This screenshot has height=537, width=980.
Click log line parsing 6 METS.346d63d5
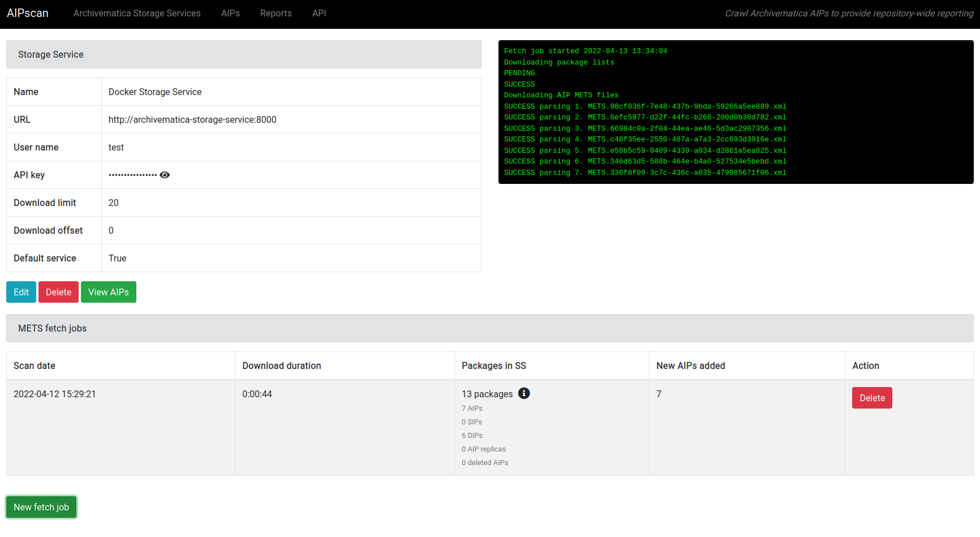click(645, 161)
